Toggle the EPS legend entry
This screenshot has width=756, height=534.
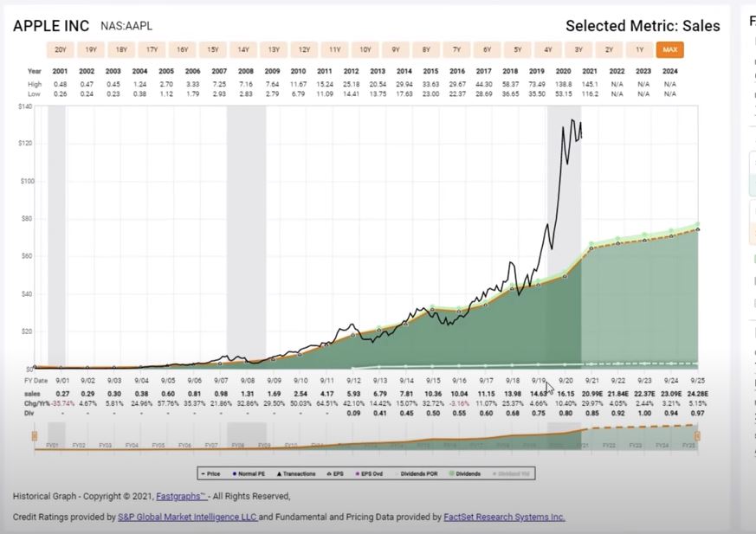(x=335, y=473)
